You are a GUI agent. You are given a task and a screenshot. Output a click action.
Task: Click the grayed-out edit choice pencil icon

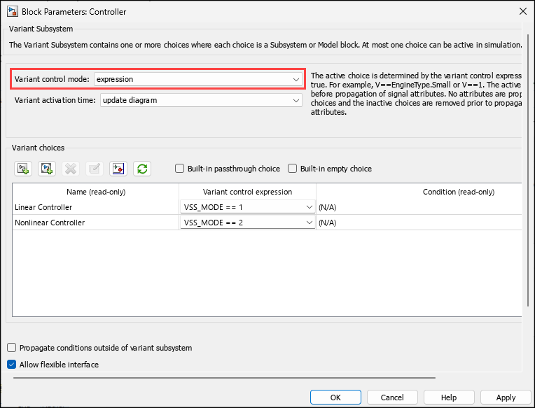(95, 169)
